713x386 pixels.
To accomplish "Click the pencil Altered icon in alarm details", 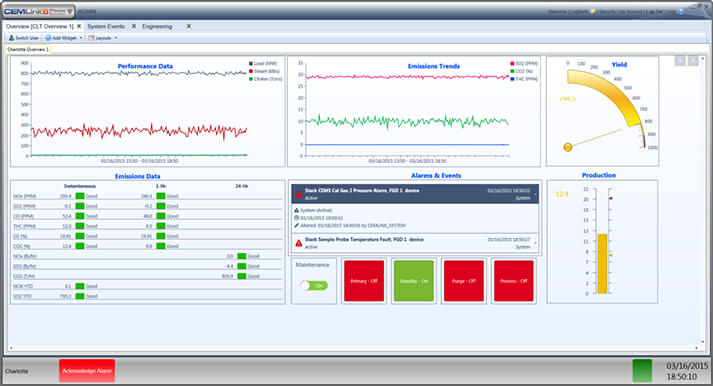I will click(296, 225).
